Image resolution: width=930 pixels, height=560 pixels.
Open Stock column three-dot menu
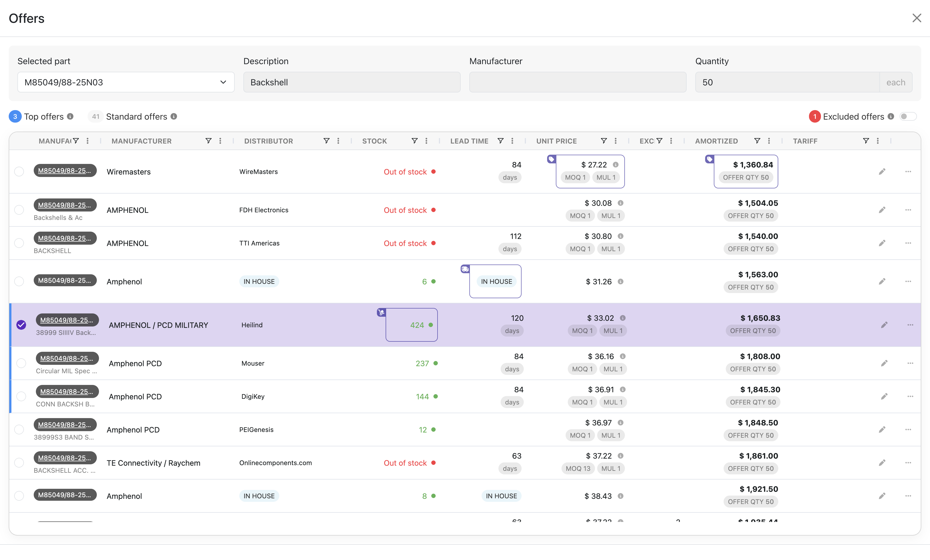pyautogui.click(x=426, y=141)
